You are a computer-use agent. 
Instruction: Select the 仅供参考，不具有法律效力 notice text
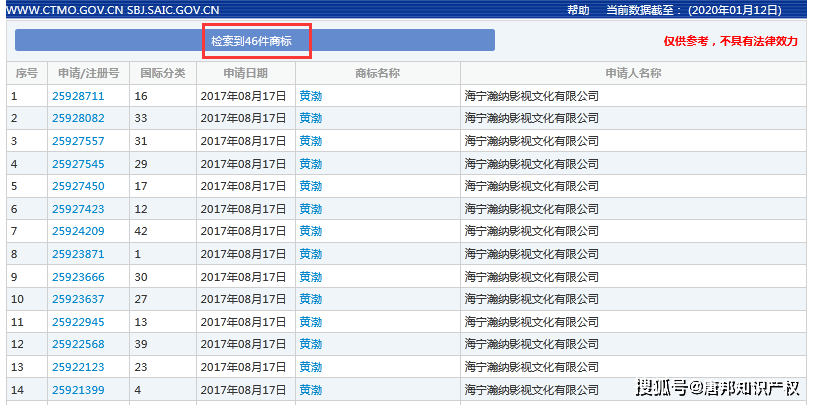coord(730,42)
